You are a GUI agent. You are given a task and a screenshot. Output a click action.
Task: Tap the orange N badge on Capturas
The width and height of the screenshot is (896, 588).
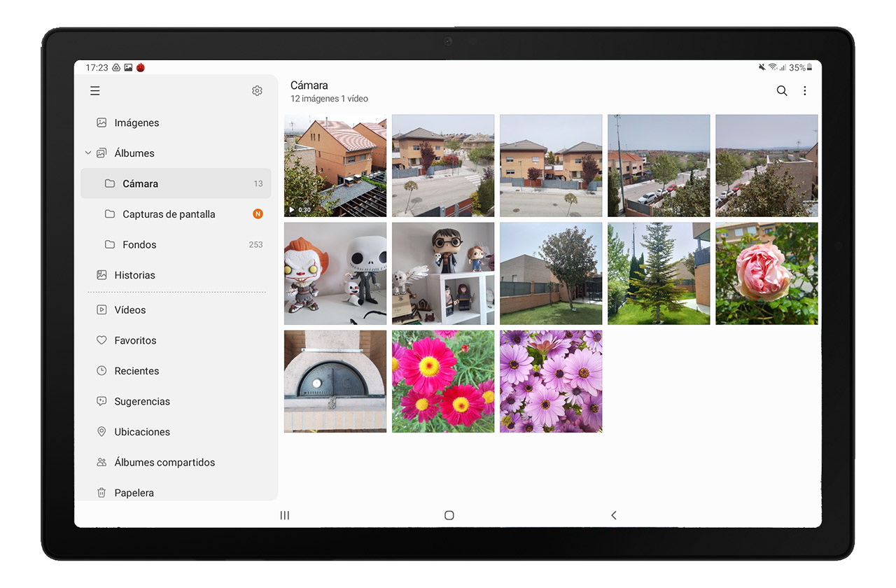tap(258, 214)
